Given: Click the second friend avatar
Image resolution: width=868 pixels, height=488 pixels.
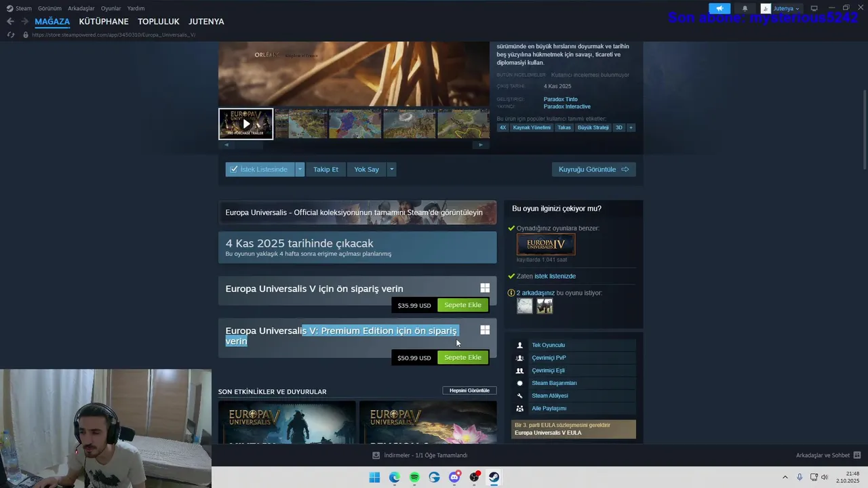Looking at the screenshot, I should [545, 306].
